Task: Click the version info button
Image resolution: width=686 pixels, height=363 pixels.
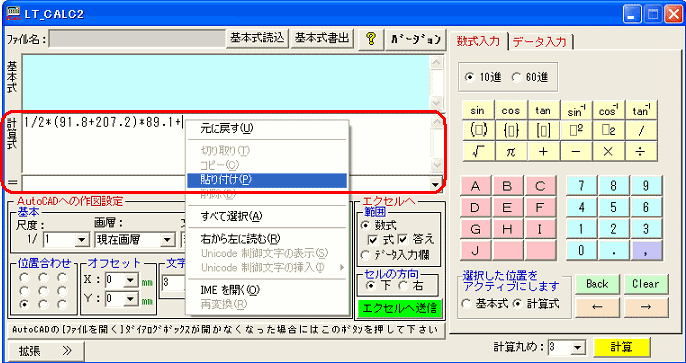Action: [415, 38]
